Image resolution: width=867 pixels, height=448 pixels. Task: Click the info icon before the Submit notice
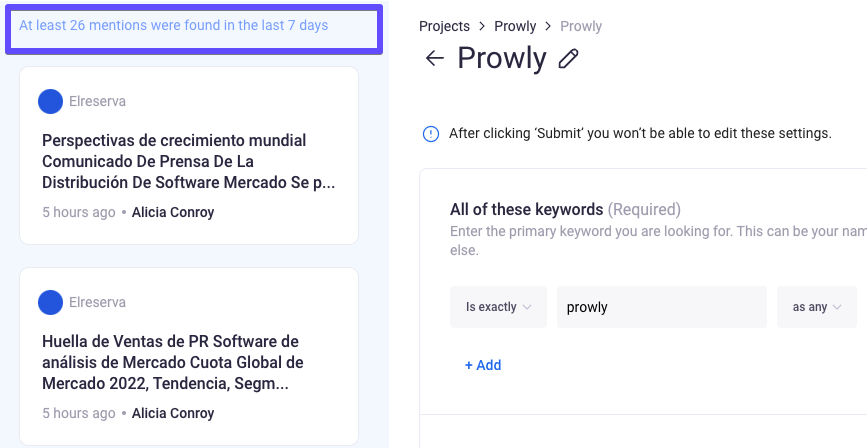431,134
